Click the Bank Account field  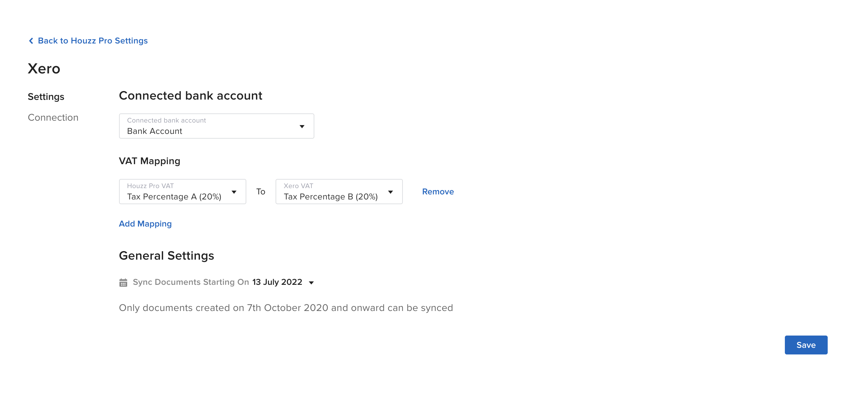202,131
